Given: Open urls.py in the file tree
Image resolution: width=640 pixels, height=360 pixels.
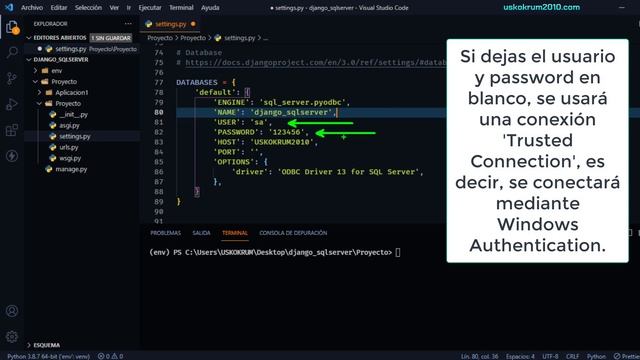Looking at the screenshot, I should [69, 147].
